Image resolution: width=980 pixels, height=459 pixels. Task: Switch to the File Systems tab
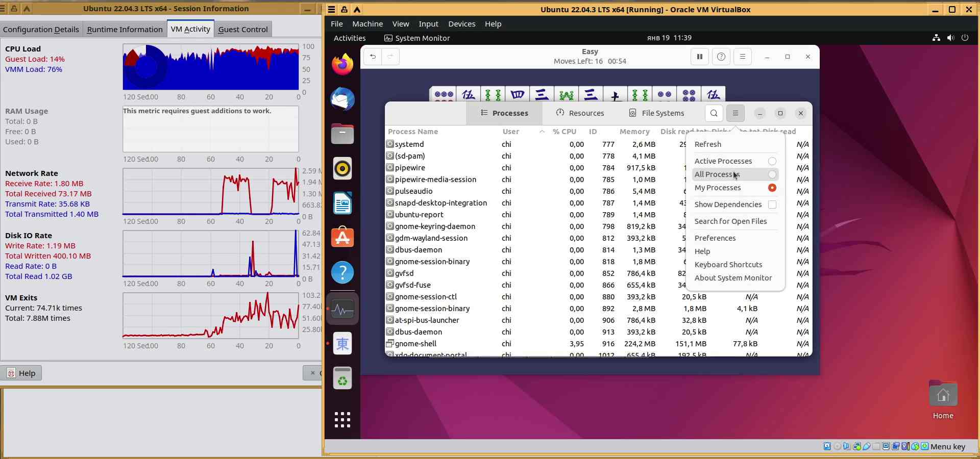click(656, 113)
